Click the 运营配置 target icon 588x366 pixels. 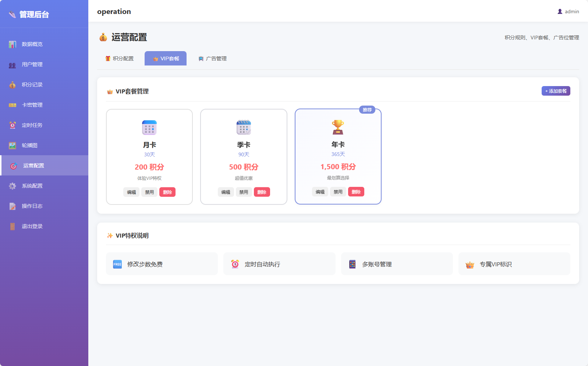[x=14, y=166]
